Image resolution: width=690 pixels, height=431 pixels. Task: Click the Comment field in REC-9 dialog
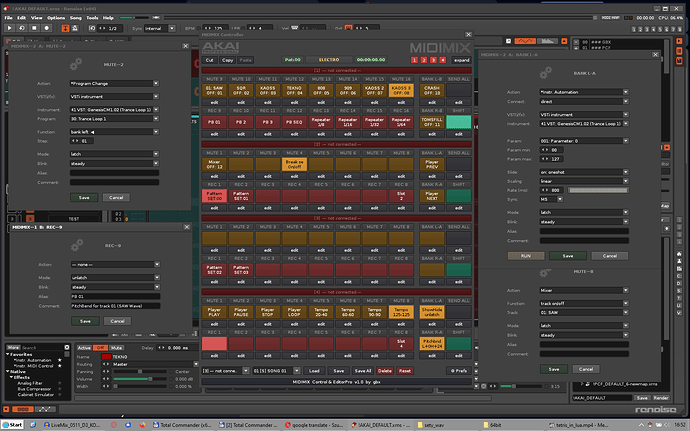coord(115,306)
